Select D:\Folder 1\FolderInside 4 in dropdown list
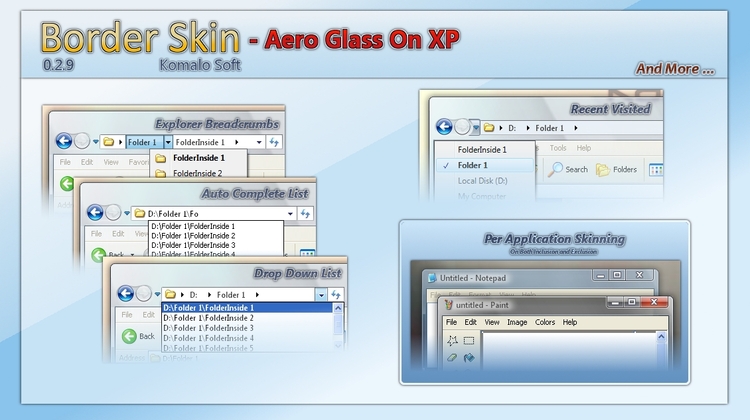The height and width of the screenshot is (420, 750). click(x=247, y=338)
